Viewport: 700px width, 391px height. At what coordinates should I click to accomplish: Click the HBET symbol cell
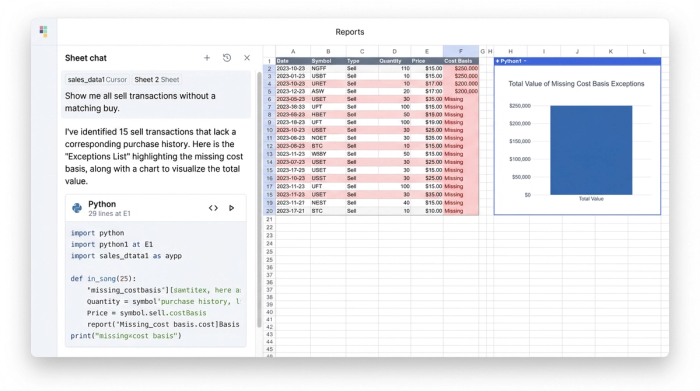coord(328,115)
